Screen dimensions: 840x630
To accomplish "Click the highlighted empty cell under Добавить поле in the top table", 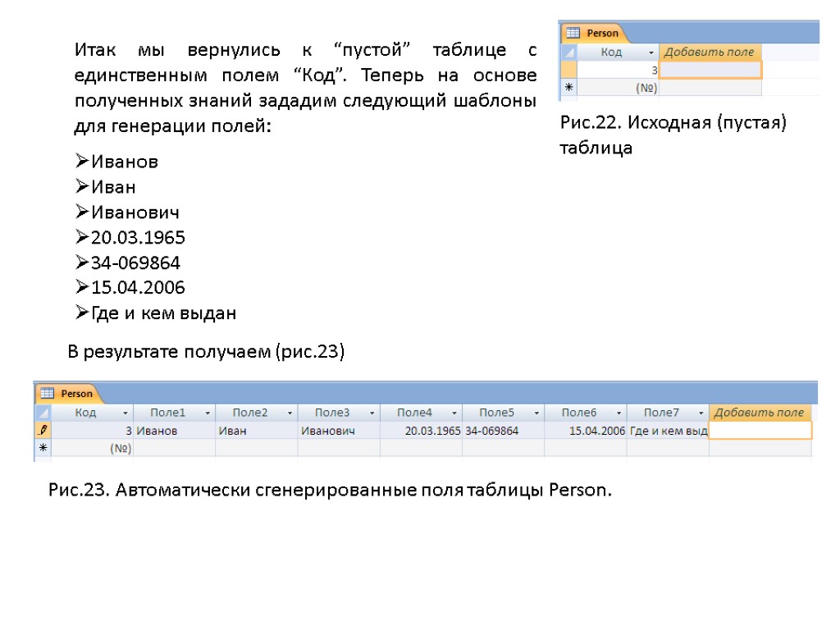I will point(710,70).
